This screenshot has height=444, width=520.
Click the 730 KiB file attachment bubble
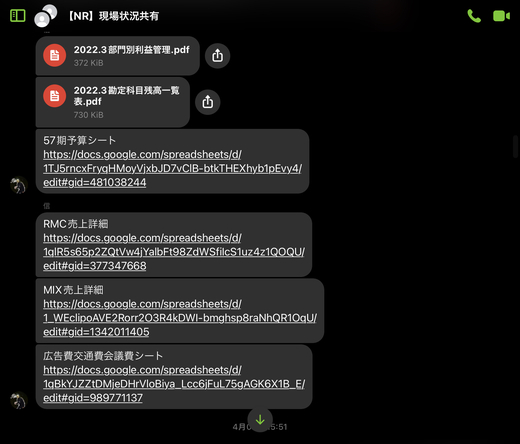[x=113, y=102]
